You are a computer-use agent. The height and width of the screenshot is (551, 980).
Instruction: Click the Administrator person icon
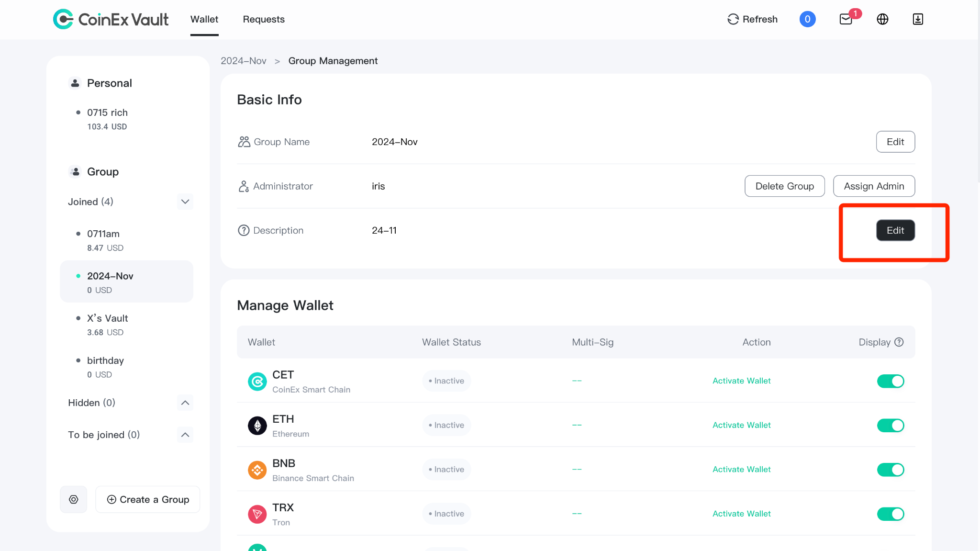point(244,186)
